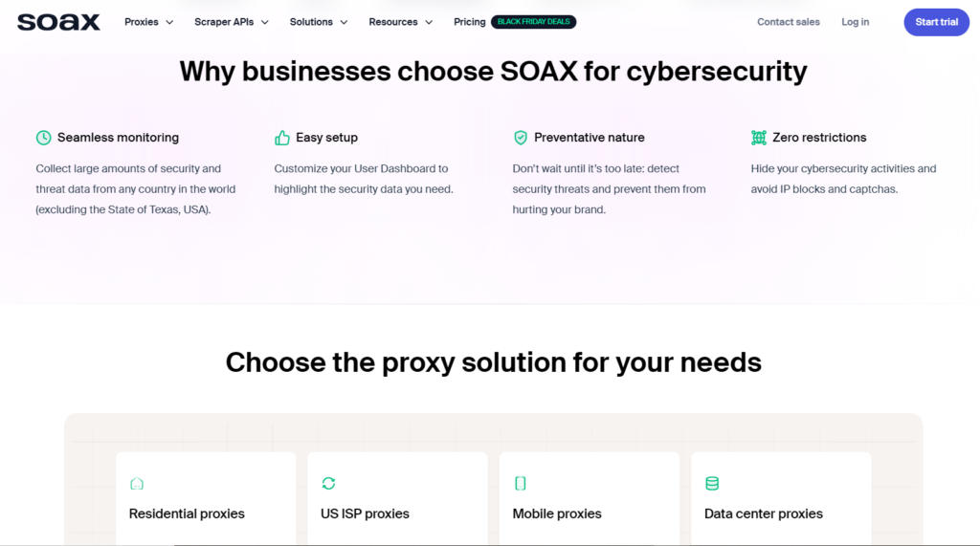Click the SOAX logo
The width and height of the screenshot is (980, 546).
pos(58,23)
